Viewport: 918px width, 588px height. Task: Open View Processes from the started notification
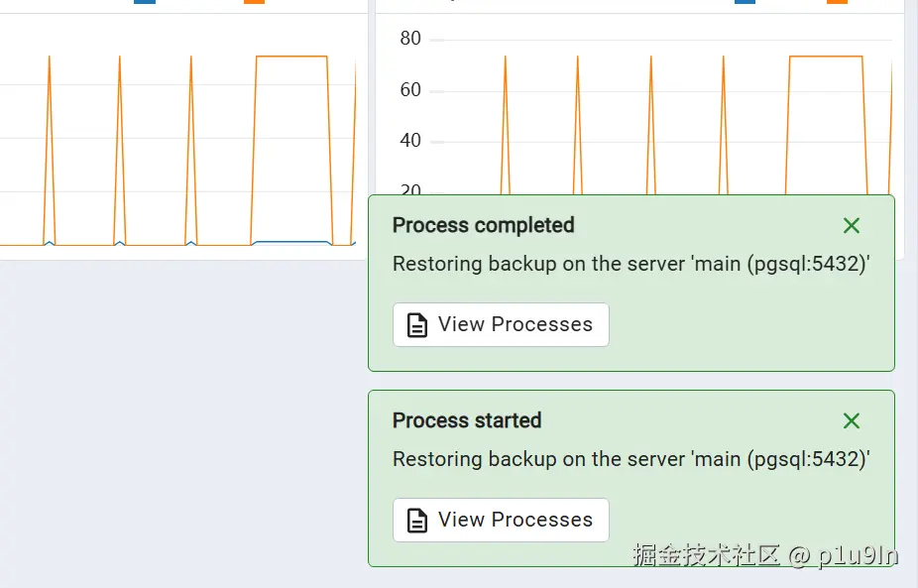502,520
